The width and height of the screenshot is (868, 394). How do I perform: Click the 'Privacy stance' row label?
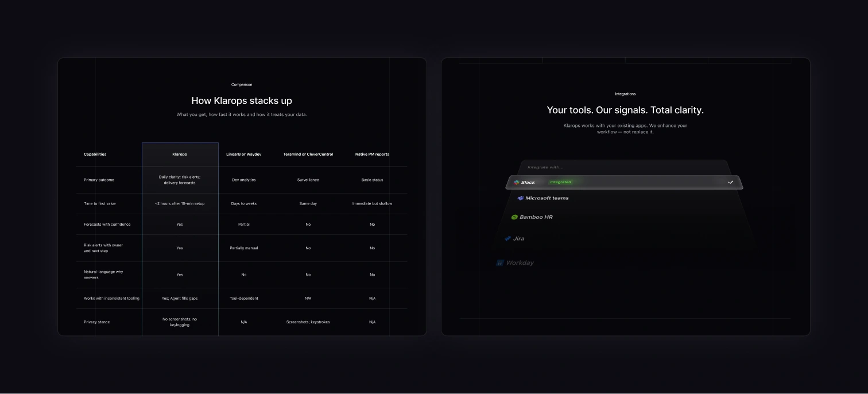96,322
